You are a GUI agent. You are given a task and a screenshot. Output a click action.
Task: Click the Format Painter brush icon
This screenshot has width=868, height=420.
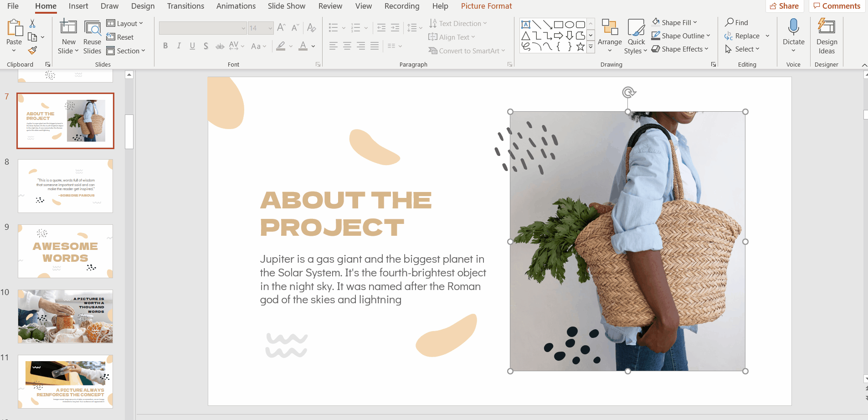click(x=32, y=50)
